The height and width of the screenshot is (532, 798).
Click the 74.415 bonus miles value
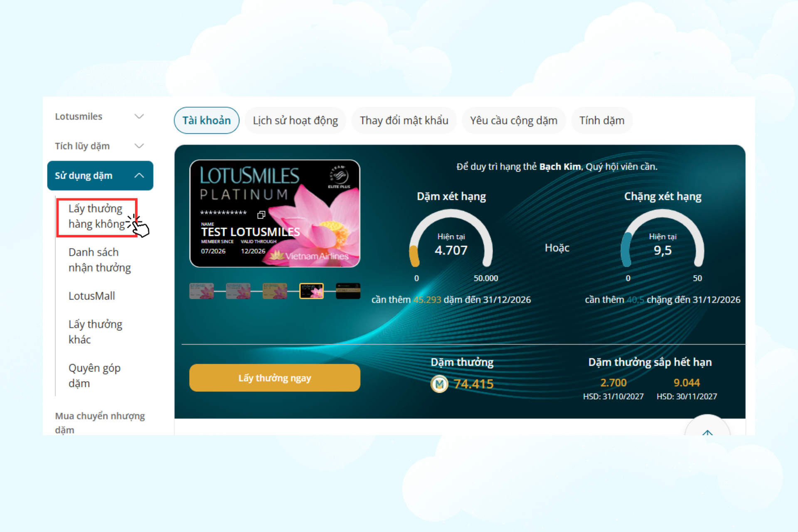click(473, 384)
